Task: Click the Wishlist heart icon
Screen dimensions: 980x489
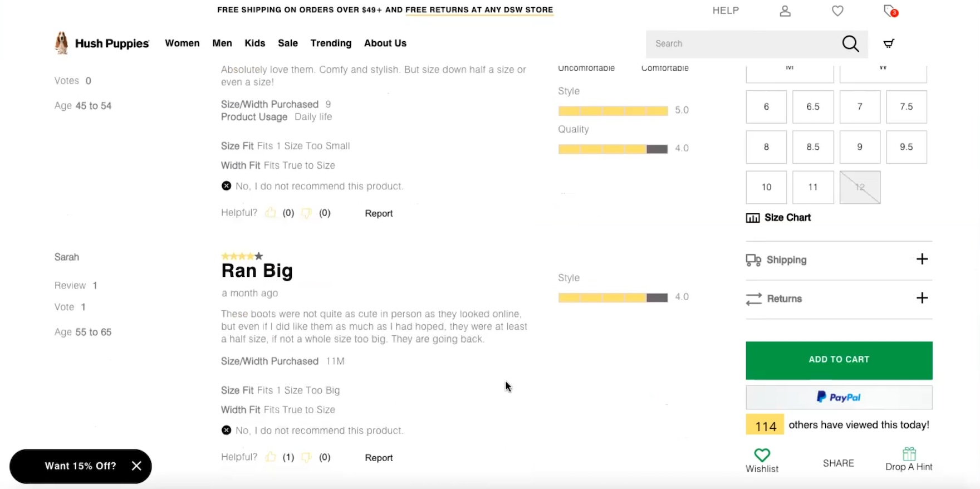Action: pyautogui.click(x=762, y=455)
